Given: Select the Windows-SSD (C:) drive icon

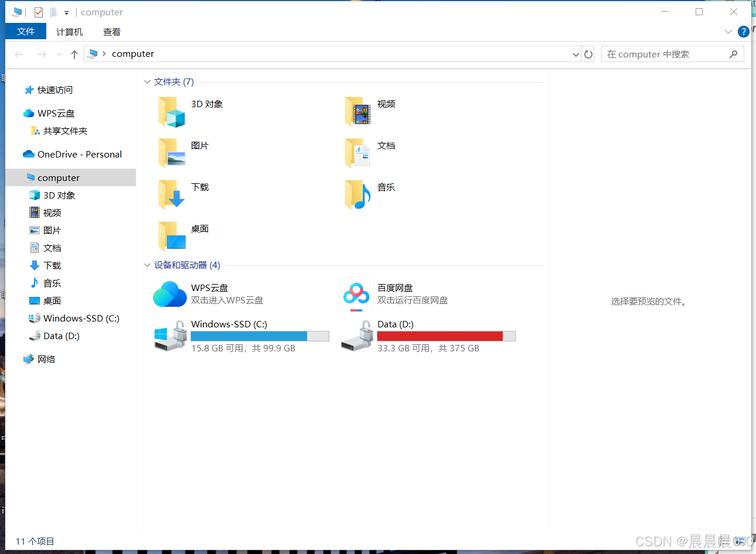Looking at the screenshot, I should 171,336.
